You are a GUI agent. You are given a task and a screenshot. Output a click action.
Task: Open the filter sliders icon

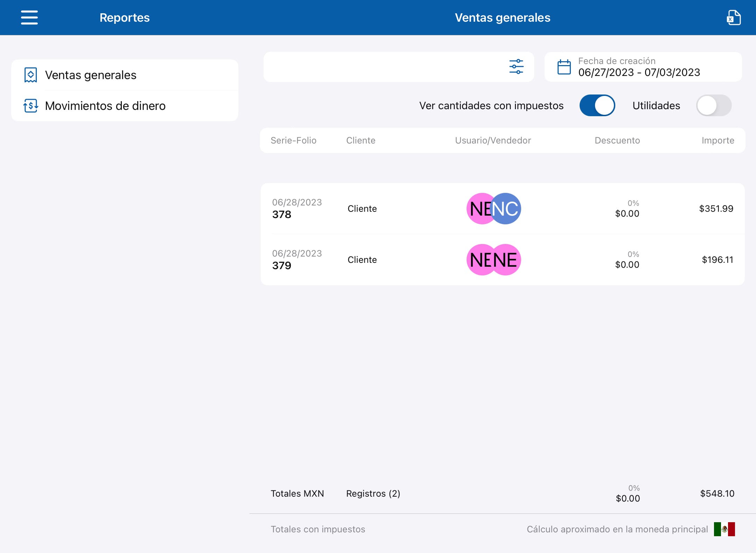click(x=516, y=66)
